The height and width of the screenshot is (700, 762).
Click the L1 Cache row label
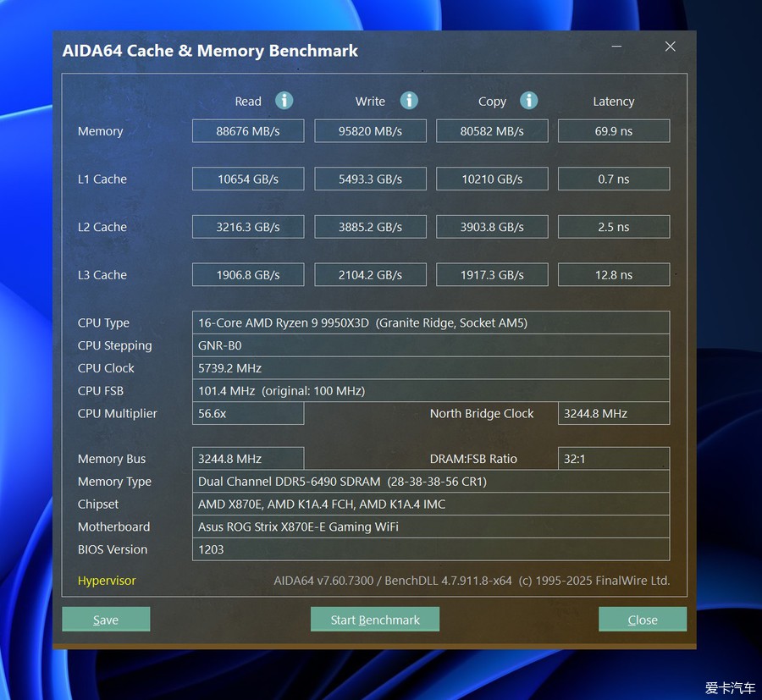(102, 179)
